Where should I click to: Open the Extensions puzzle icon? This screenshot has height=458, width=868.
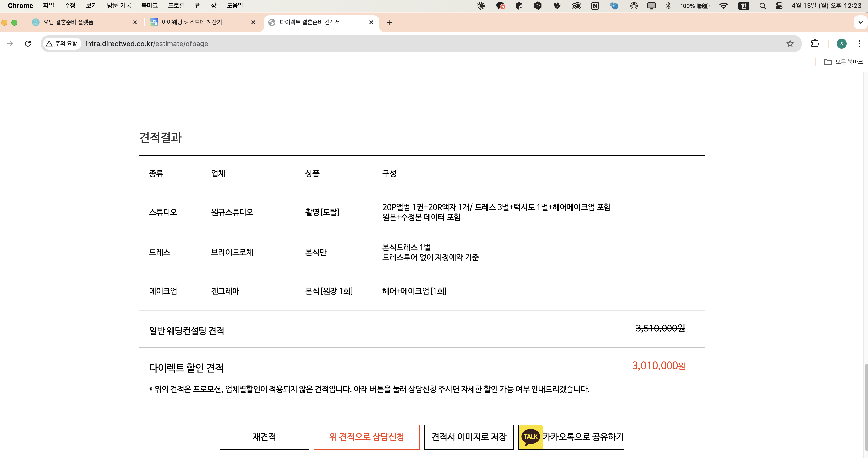point(815,43)
